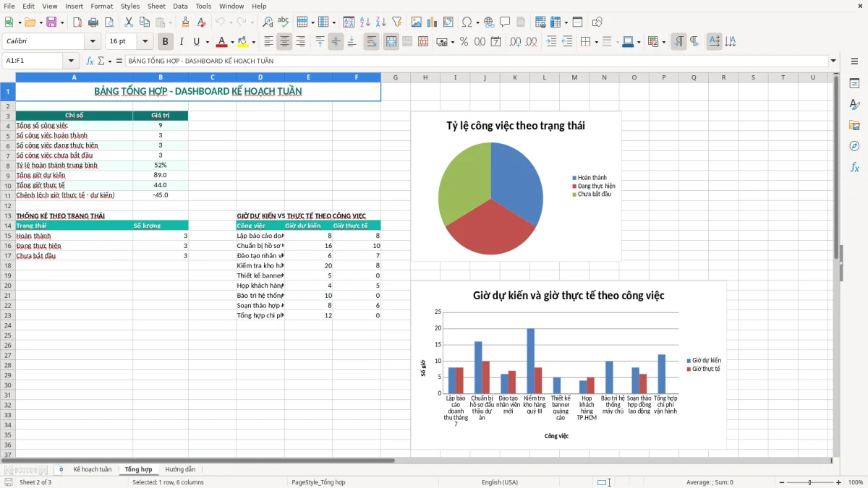This screenshot has width=868, height=488.
Task: Open sidebar Styles panel icon
Action: pyautogui.click(x=854, y=105)
